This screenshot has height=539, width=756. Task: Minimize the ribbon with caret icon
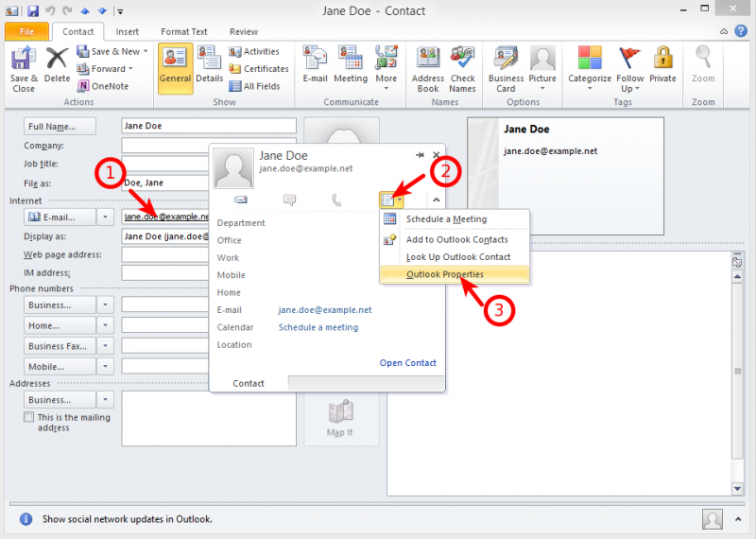(724, 31)
